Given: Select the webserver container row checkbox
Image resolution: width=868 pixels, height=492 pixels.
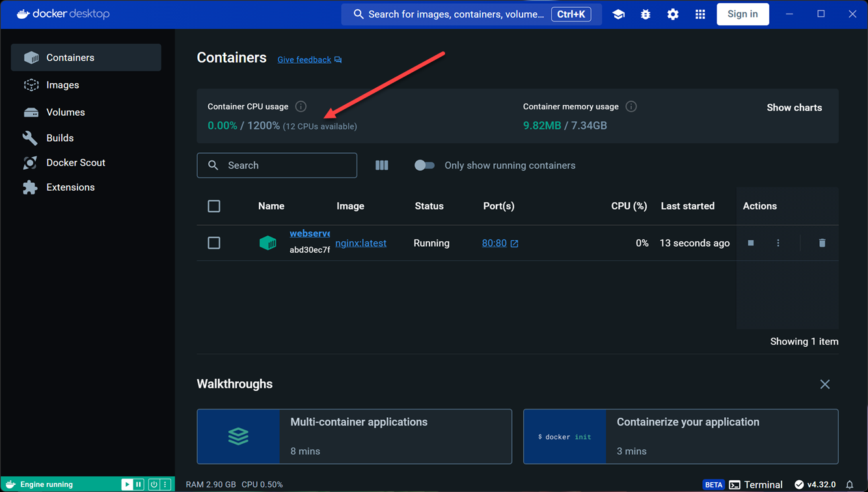Looking at the screenshot, I should tap(214, 243).
